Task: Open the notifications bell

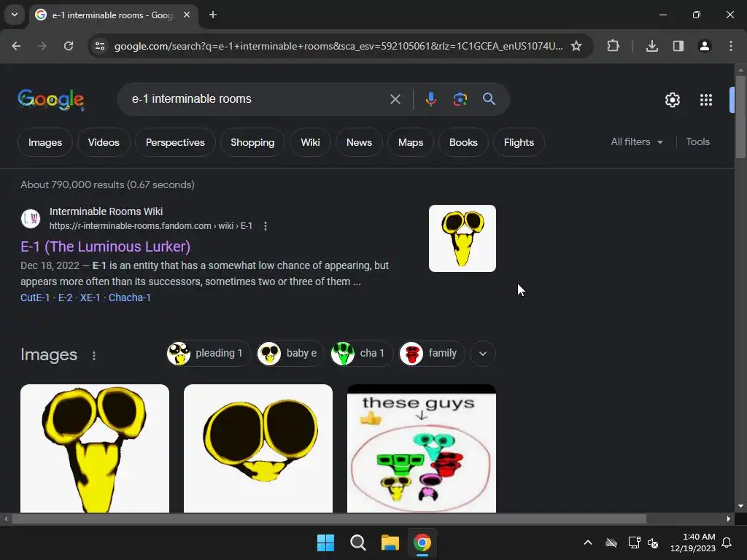Action: point(727,542)
